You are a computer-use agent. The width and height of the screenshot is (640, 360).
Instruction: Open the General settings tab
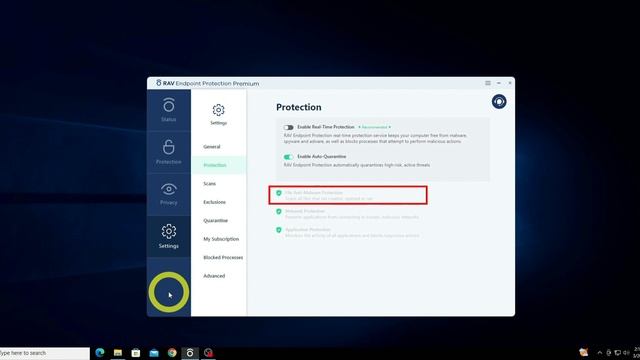tap(212, 147)
